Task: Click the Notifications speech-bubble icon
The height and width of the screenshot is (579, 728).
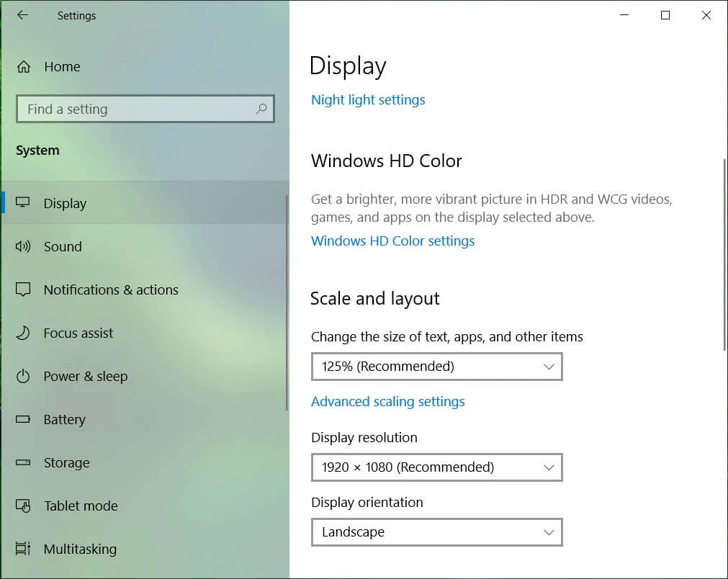Action: pyautogui.click(x=23, y=289)
